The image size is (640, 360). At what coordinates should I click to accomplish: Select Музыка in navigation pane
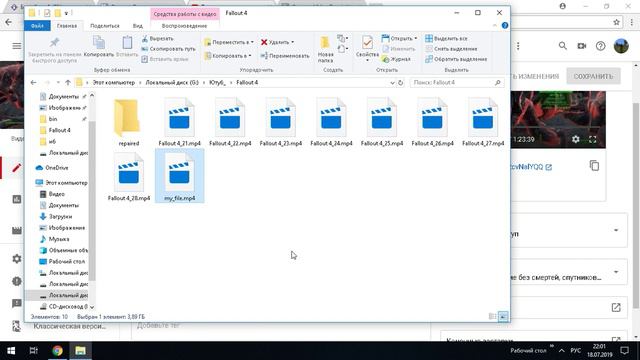point(59,239)
